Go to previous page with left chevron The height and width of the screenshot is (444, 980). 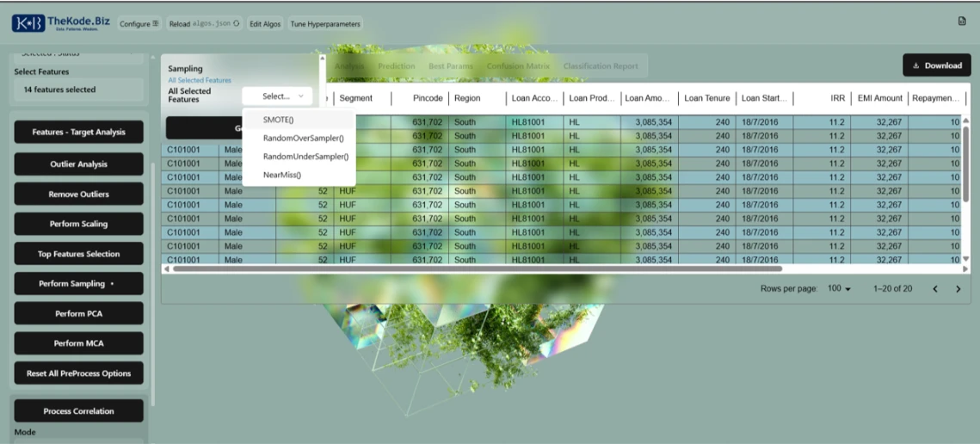point(935,289)
